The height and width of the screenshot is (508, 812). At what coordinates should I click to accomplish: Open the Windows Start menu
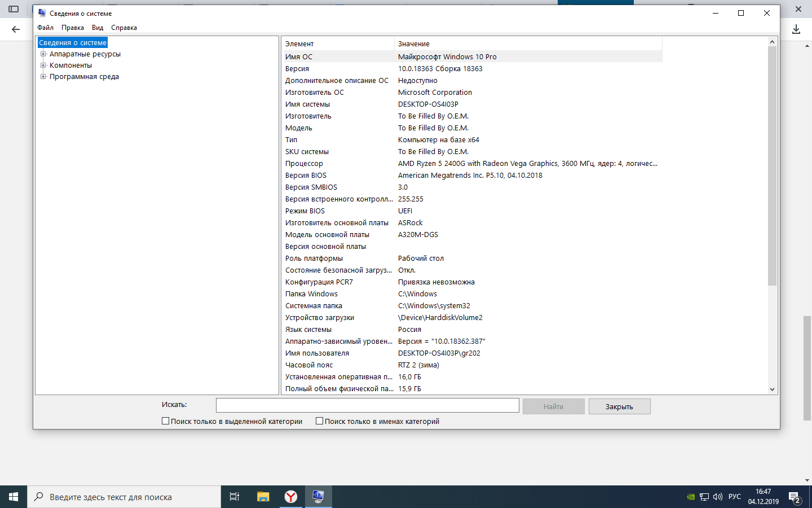tap(14, 497)
